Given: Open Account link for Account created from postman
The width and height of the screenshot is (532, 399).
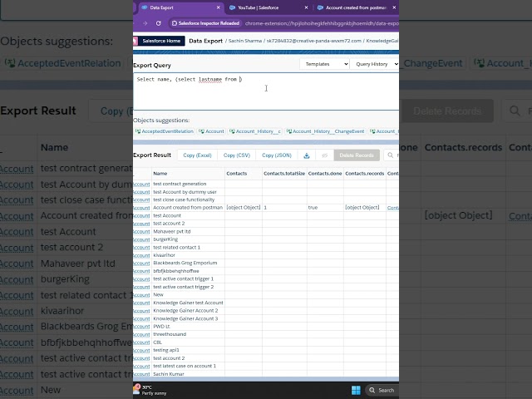Looking at the screenshot, I should 141,208.
